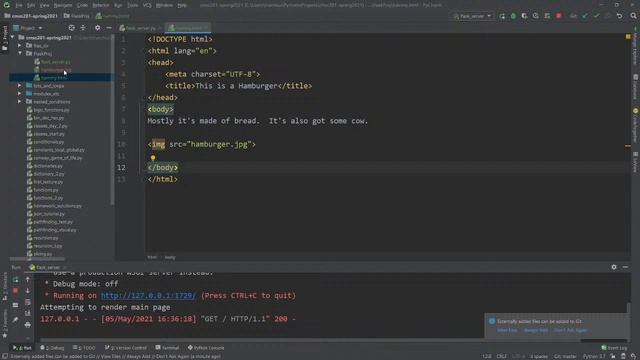Click the Rollback/undo arrow icon in toolbar

pyautogui.click(x=619, y=16)
